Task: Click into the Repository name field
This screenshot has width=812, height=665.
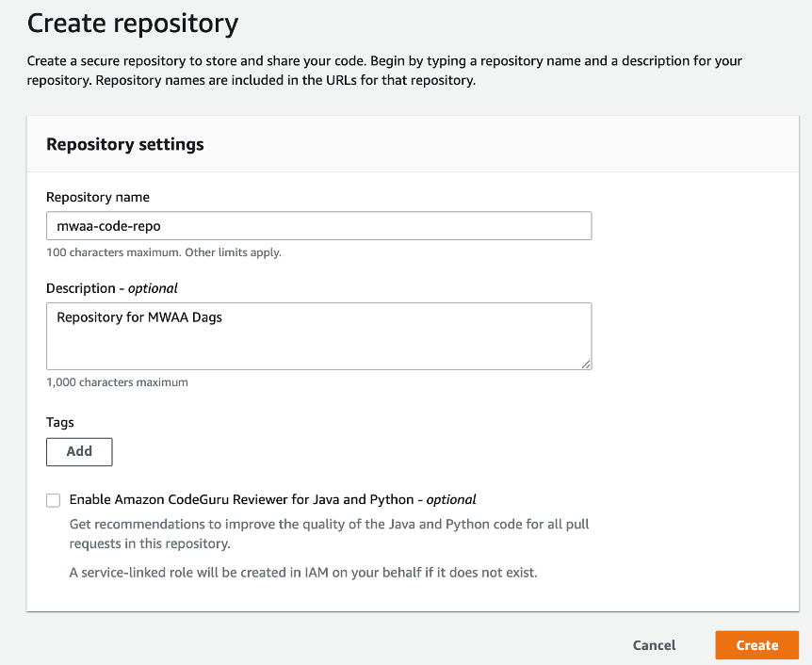Action: [318, 225]
